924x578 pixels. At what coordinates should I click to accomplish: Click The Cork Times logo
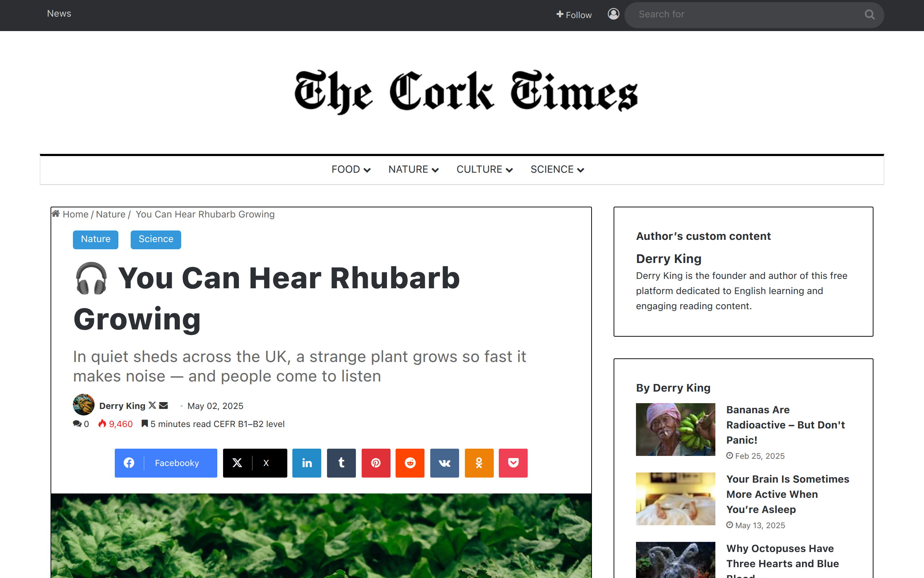coord(466,92)
